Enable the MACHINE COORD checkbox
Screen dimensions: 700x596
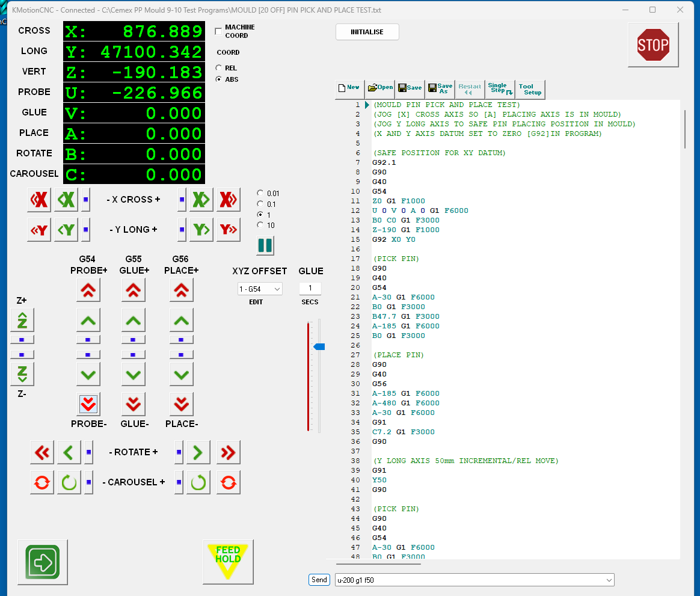point(219,31)
